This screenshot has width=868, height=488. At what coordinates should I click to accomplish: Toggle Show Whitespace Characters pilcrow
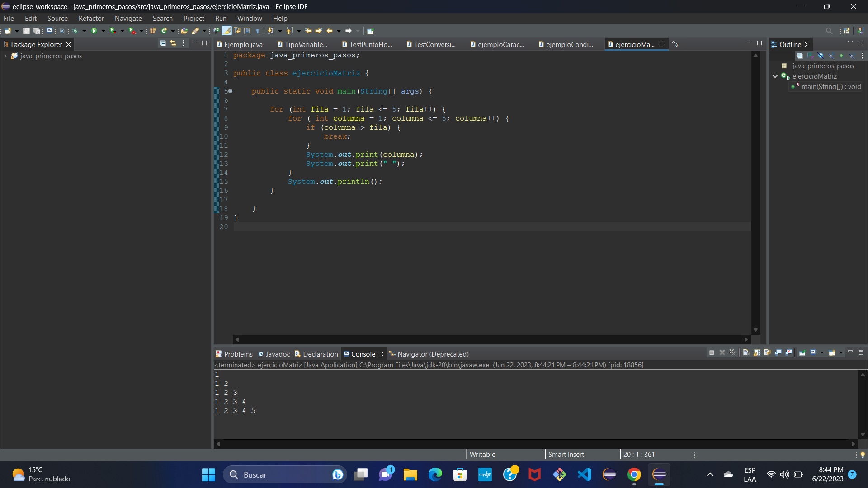click(258, 31)
